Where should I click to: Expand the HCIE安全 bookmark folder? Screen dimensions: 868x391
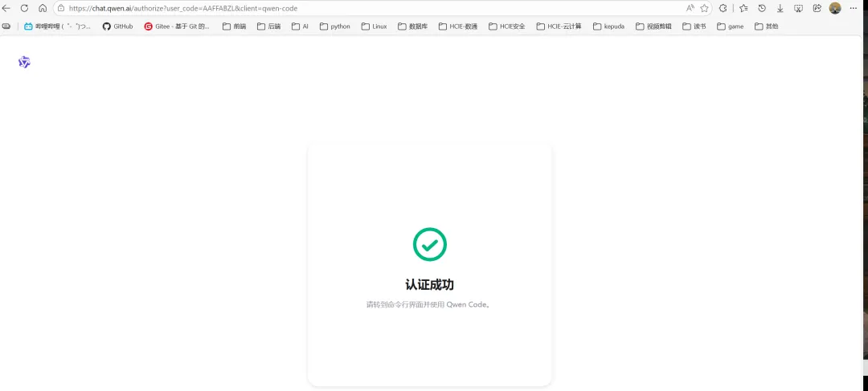507,26
